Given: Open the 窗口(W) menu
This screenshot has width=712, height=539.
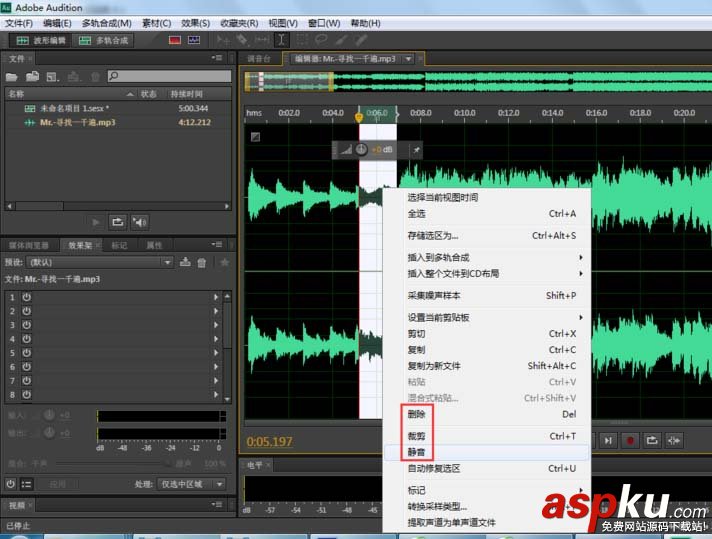Looking at the screenshot, I should coord(324,23).
